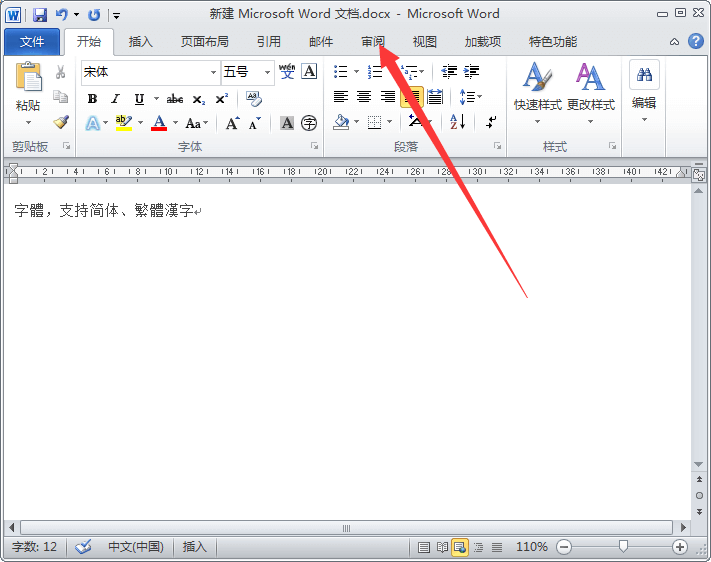Open the font name dropdown 宋体

pyautogui.click(x=213, y=72)
